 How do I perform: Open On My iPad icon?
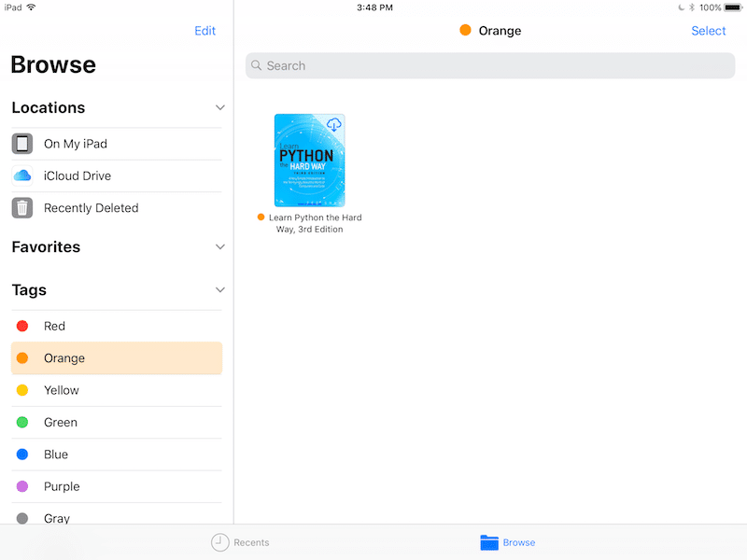(22, 144)
